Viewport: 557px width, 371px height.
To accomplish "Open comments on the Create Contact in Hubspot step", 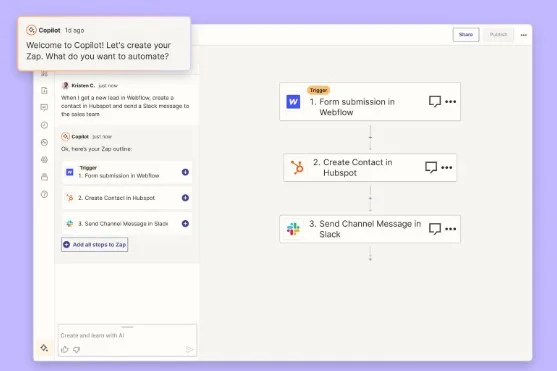I will 431,167.
